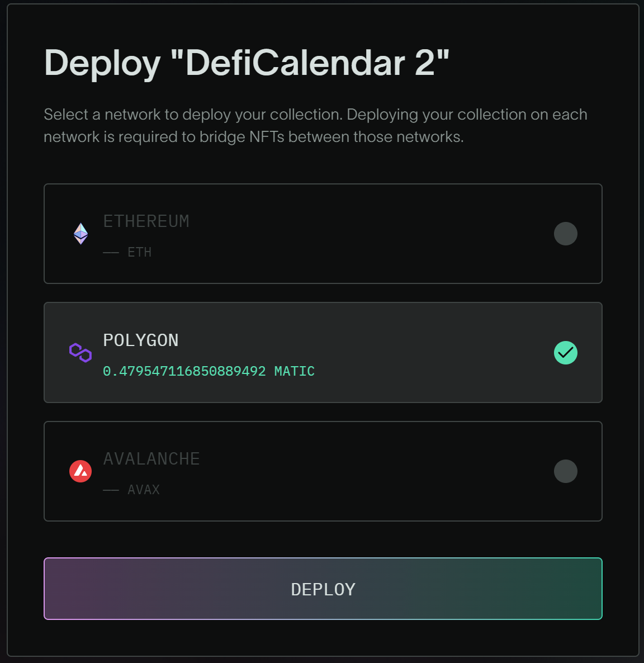Click the gradient DEPLOY bar
Image resolution: width=644 pixels, height=663 pixels.
(x=323, y=589)
